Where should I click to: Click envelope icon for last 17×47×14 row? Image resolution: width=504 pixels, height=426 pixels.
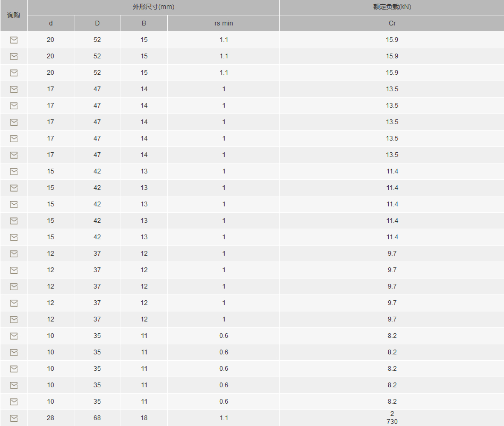click(14, 155)
